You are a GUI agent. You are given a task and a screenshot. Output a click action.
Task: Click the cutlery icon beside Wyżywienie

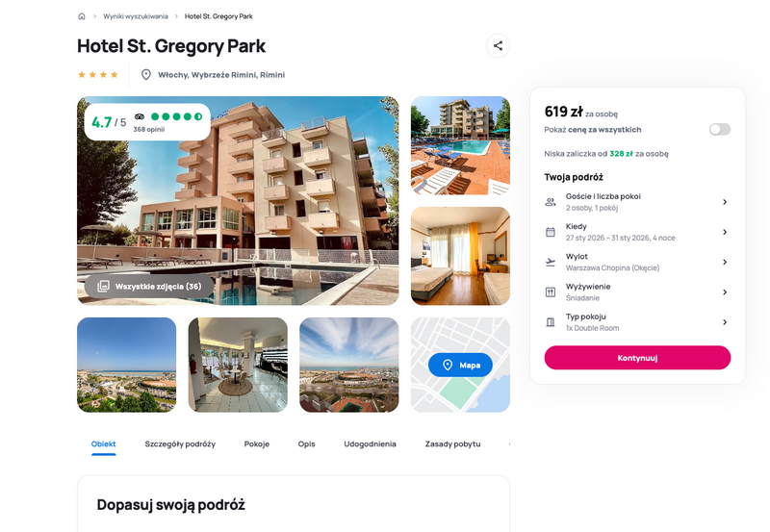pos(551,292)
